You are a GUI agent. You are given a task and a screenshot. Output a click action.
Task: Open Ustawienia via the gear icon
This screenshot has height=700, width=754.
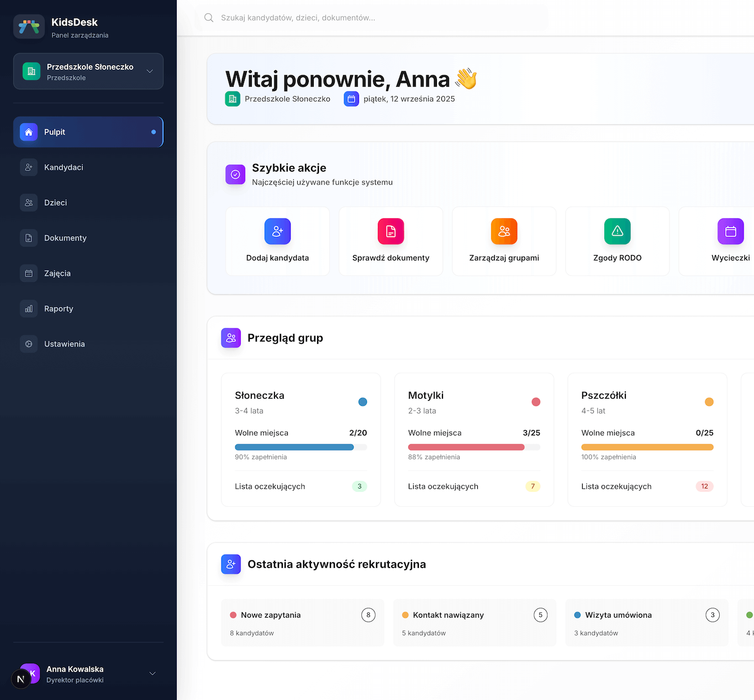(28, 344)
